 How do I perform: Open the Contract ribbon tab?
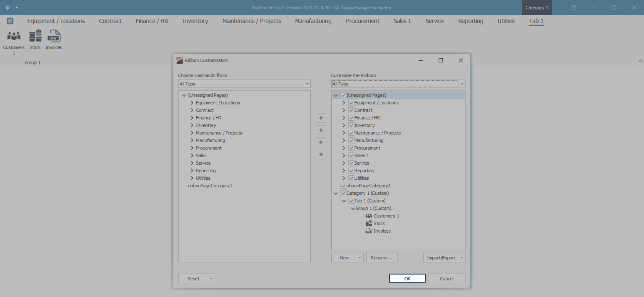coord(110,21)
